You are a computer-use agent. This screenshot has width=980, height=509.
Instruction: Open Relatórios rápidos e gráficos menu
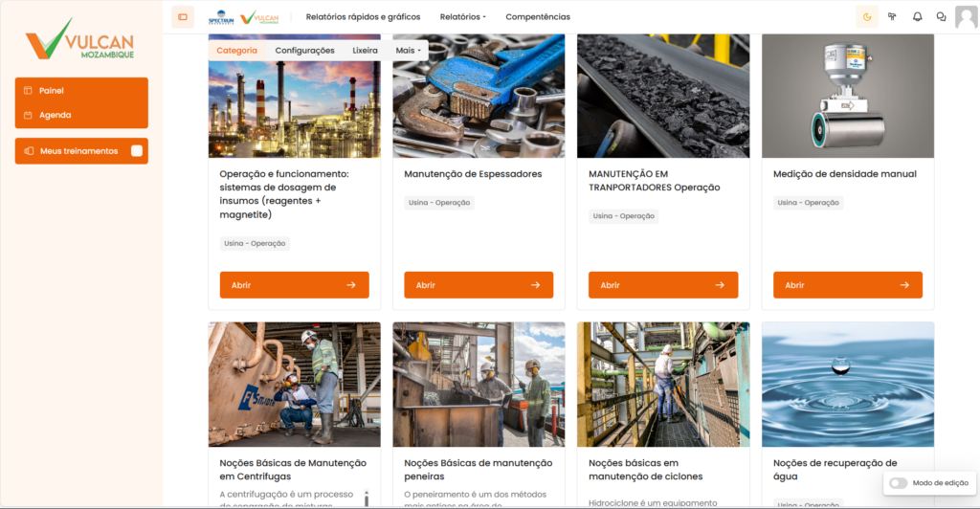(363, 16)
